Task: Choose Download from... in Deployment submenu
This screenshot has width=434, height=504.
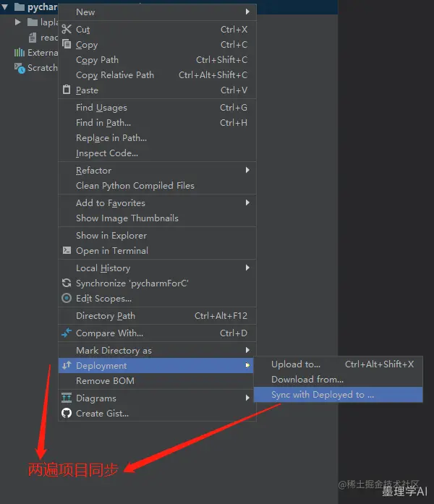Action: tap(339, 380)
